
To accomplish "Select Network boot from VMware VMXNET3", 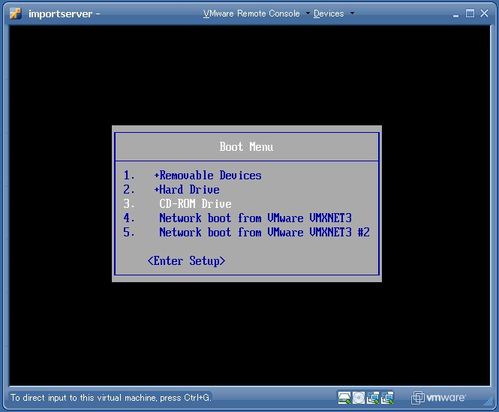I will (x=255, y=218).
